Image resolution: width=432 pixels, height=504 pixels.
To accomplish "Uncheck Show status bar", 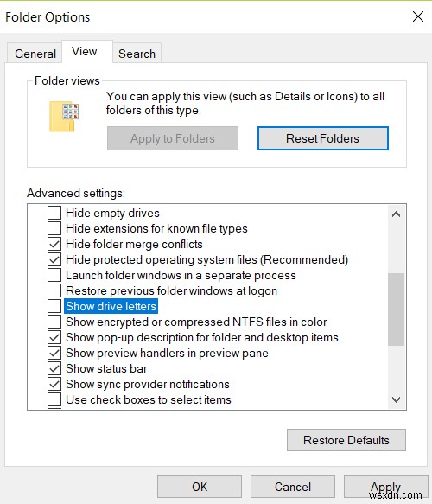I will [x=54, y=368].
